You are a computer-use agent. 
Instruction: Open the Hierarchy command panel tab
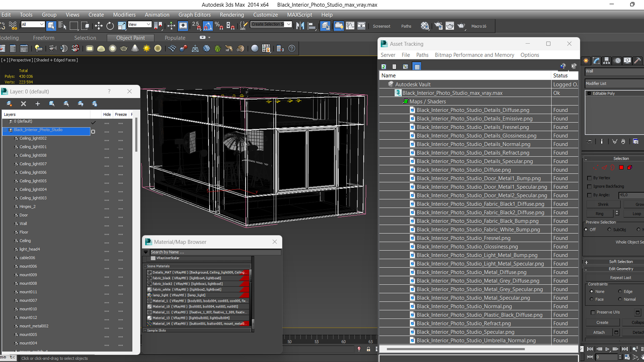pos(606,61)
